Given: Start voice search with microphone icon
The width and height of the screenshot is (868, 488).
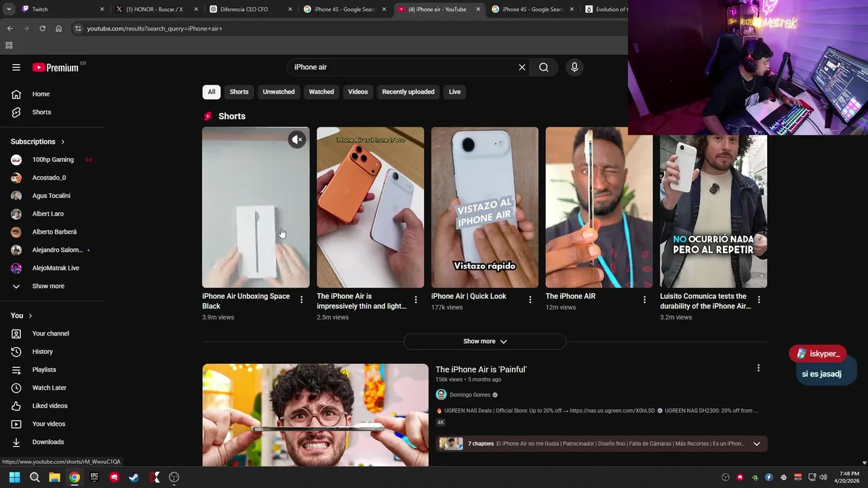Looking at the screenshot, I should [x=574, y=67].
